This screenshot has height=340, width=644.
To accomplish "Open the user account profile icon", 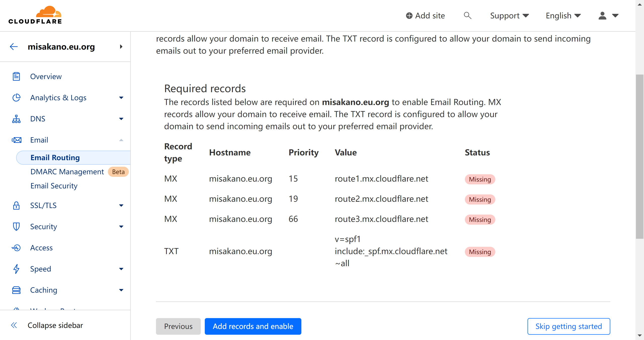I will pos(602,16).
